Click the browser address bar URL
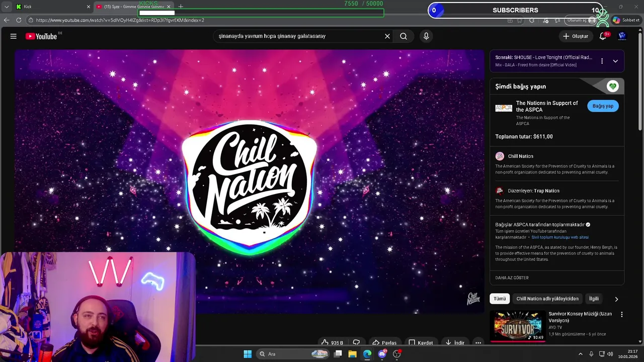This screenshot has width=644, height=362. tap(120, 20)
